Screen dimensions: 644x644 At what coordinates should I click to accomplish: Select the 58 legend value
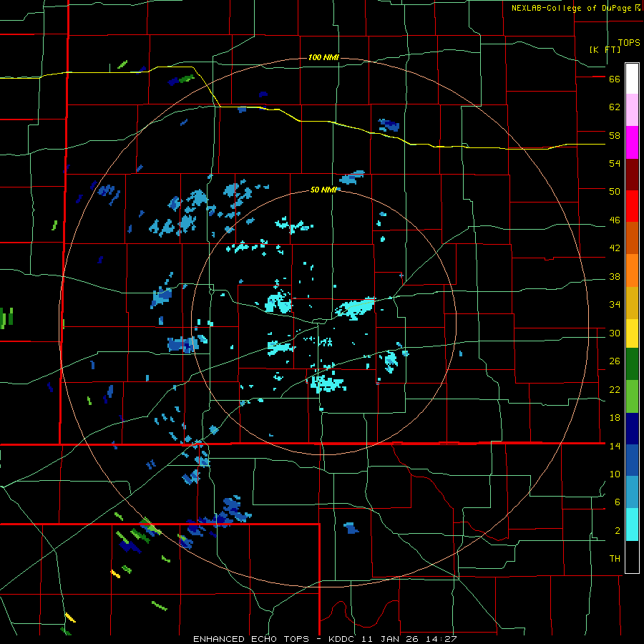[615, 135]
